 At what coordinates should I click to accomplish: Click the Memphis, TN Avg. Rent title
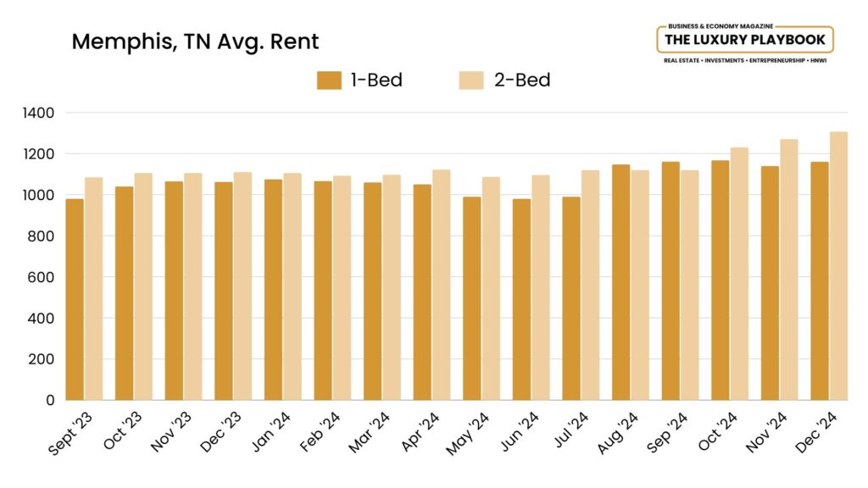point(195,42)
